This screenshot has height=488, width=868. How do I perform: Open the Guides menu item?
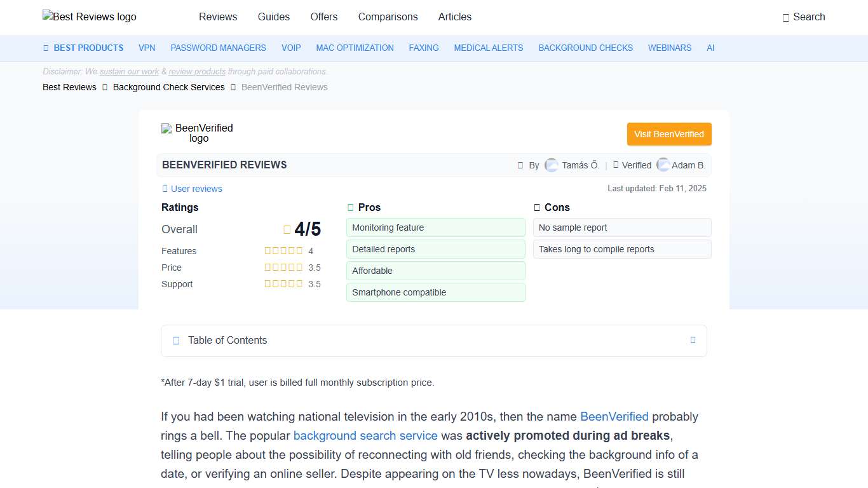tap(273, 17)
